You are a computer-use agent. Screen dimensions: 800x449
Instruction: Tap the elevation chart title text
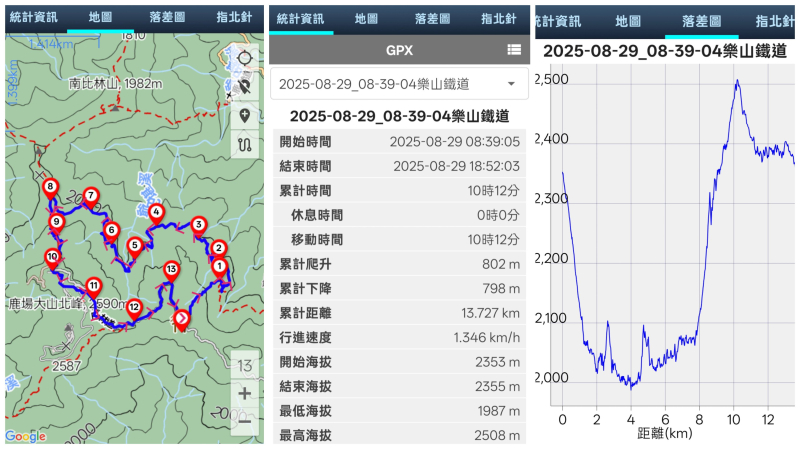click(x=665, y=51)
